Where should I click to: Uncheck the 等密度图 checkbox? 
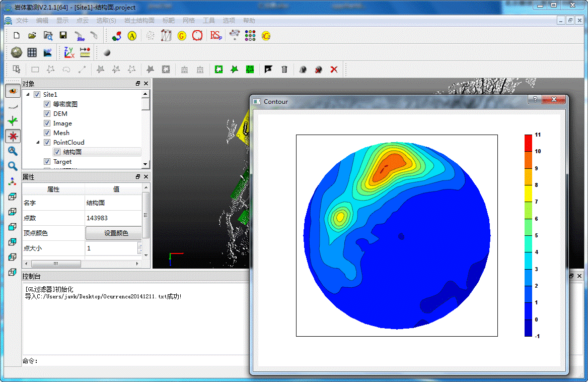pyautogui.click(x=47, y=104)
